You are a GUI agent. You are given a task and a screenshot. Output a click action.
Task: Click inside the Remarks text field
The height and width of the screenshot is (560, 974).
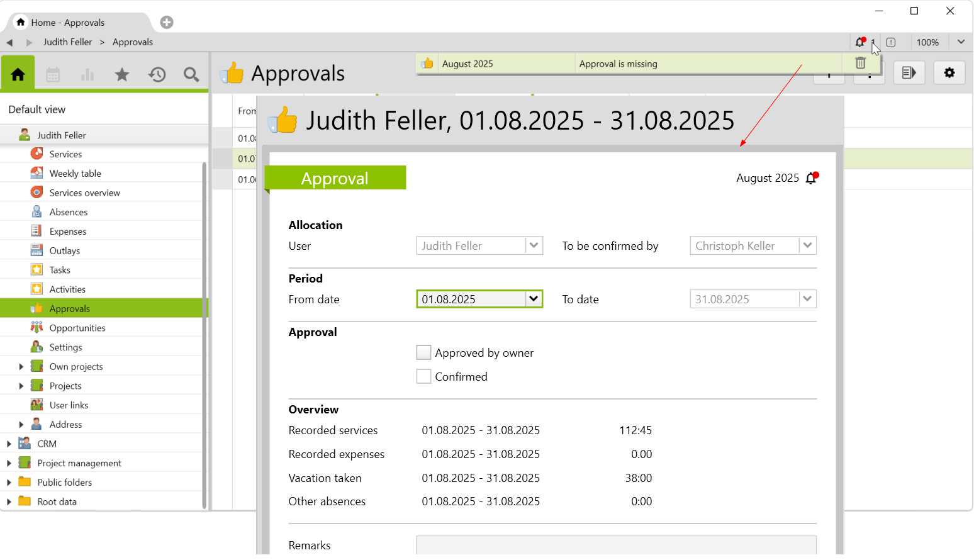[616, 546]
